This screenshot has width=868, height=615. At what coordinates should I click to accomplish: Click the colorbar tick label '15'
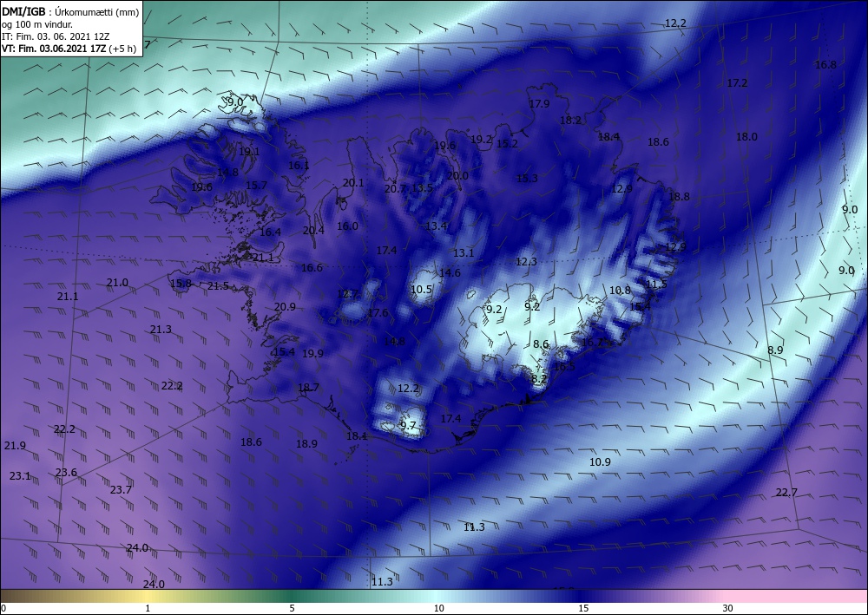click(x=583, y=608)
